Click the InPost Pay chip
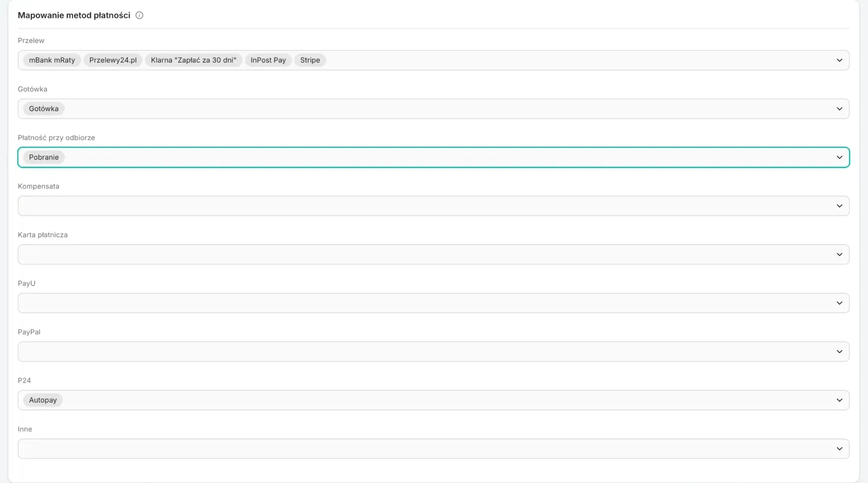 click(x=268, y=60)
